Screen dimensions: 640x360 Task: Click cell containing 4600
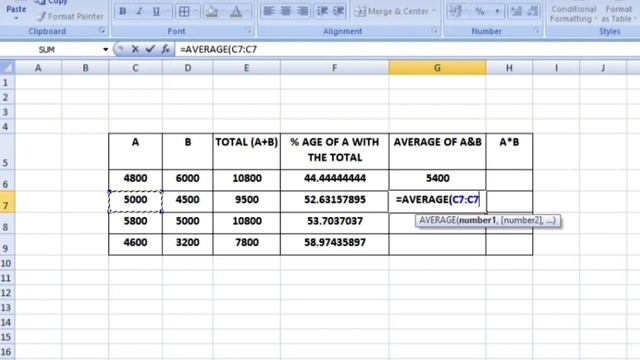pos(135,244)
